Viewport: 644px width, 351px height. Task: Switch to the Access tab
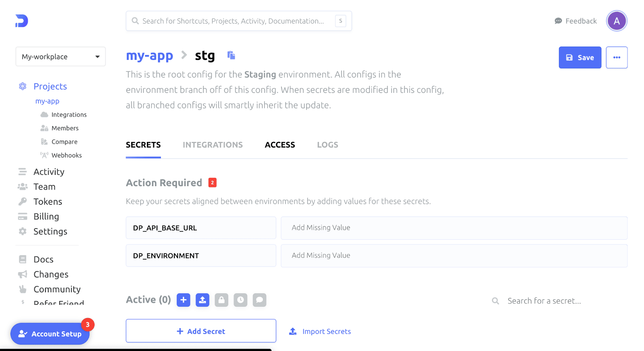tap(280, 145)
